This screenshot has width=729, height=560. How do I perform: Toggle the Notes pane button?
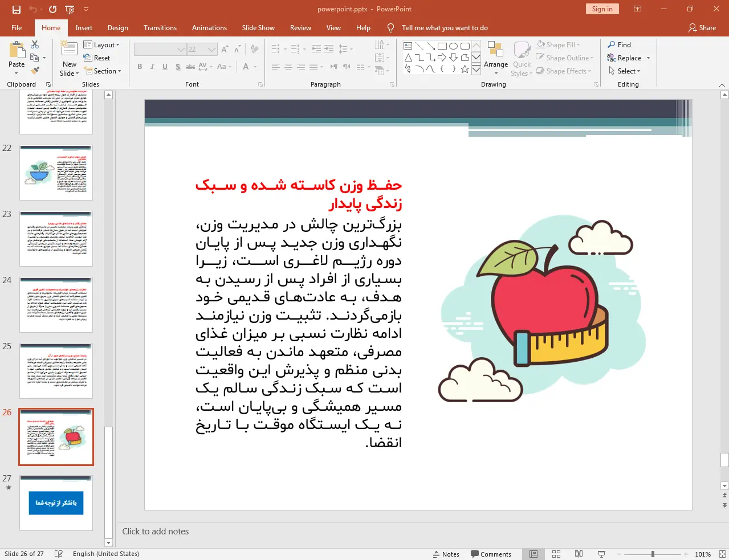[x=446, y=554]
